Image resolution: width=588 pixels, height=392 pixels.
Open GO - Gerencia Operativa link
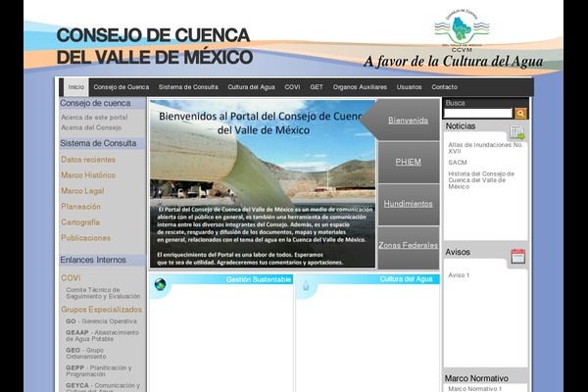click(x=101, y=321)
